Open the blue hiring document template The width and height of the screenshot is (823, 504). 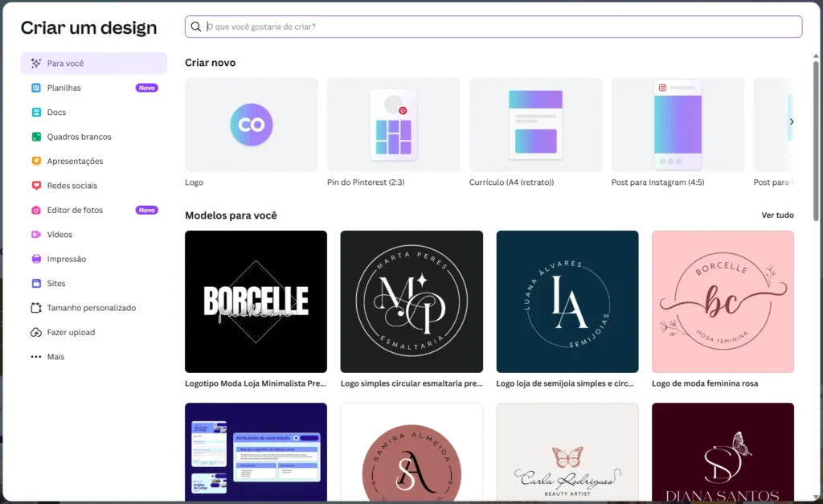pyautogui.click(x=256, y=452)
